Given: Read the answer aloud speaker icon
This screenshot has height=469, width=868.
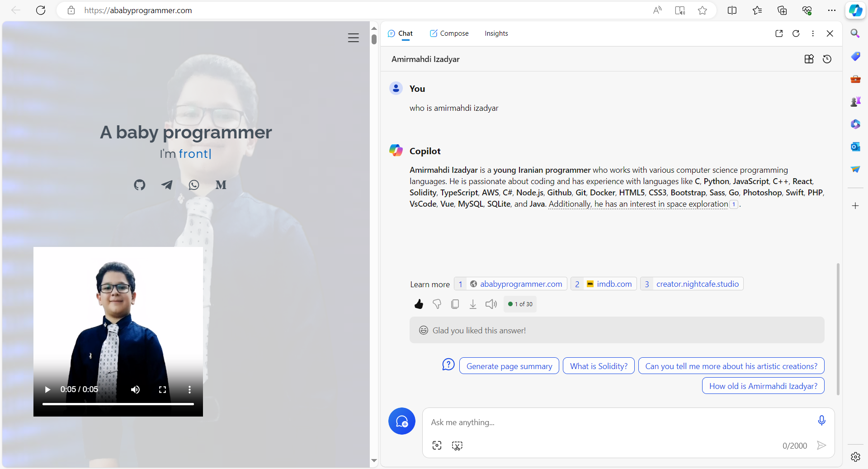Looking at the screenshot, I should 491,304.
